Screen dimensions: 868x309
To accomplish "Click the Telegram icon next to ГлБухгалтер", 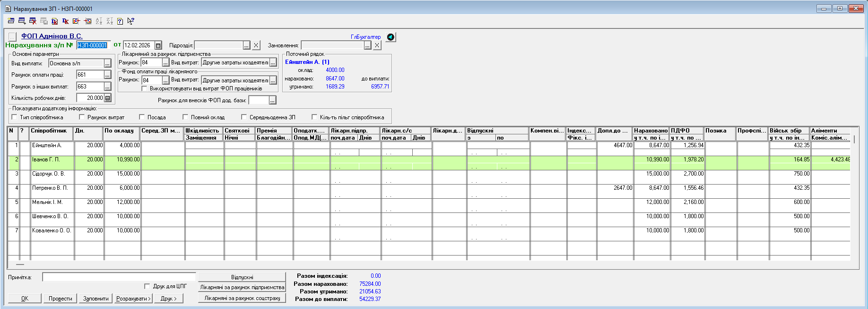I will (x=391, y=37).
